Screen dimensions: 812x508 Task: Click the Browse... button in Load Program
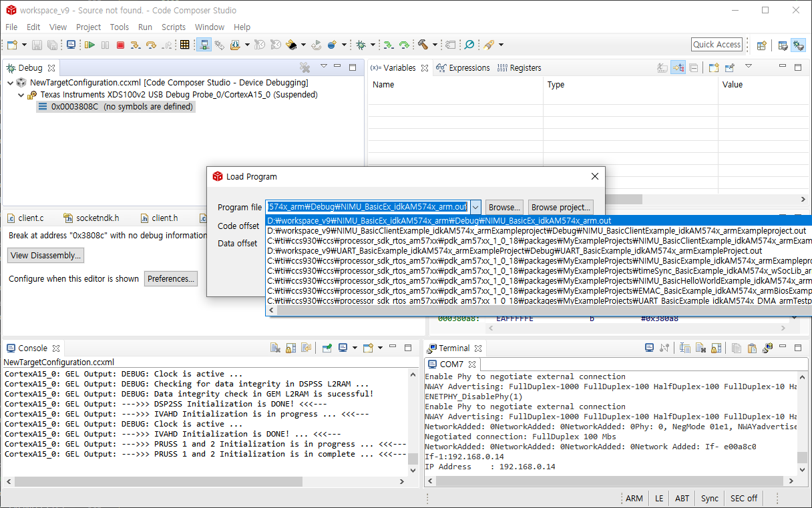tap(504, 208)
